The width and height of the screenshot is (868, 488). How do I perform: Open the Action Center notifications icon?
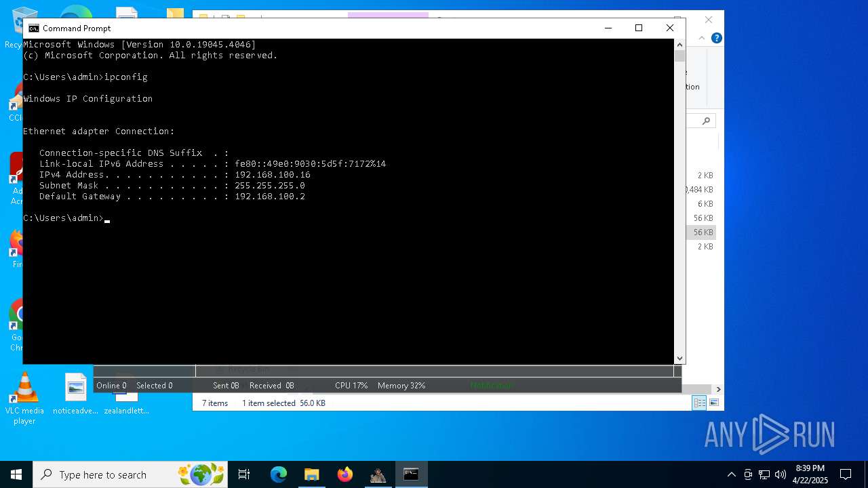[x=846, y=474]
